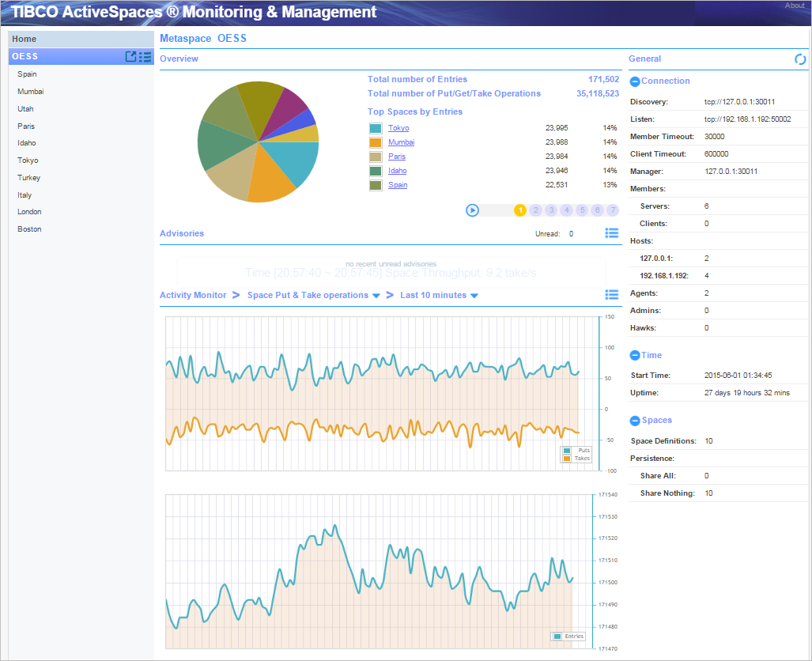Open OESS metaspace in new window via external-link icon
The height and width of the screenshot is (661, 812).
pos(132,57)
